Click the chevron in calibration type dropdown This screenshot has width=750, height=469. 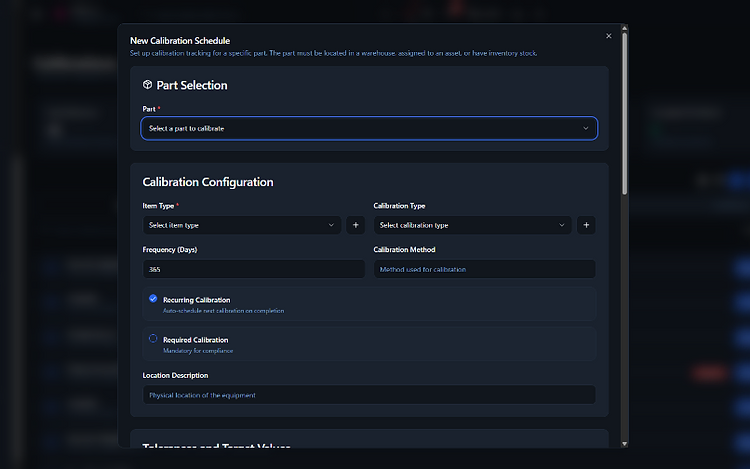pos(562,225)
